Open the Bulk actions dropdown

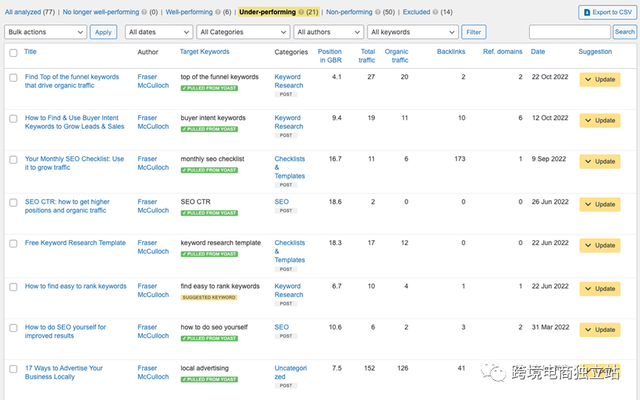pyautogui.click(x=45, y=32)
